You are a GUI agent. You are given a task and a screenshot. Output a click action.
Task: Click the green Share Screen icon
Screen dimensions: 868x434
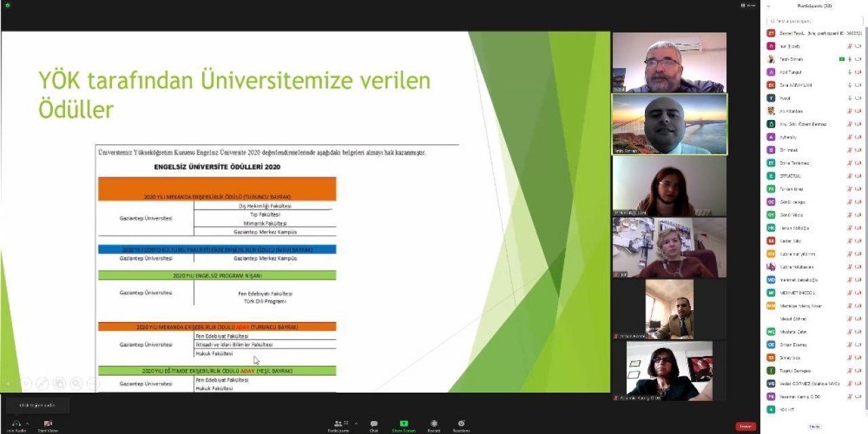403,424
